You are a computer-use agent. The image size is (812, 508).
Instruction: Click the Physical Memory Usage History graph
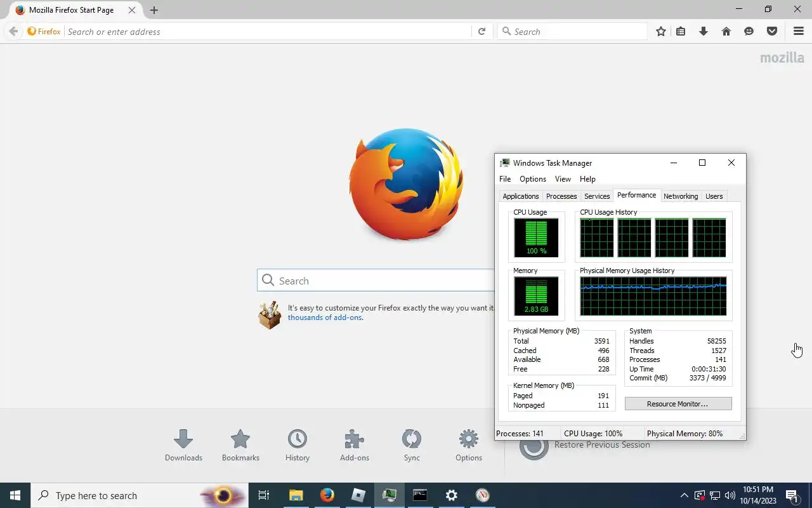coord(653,296)
